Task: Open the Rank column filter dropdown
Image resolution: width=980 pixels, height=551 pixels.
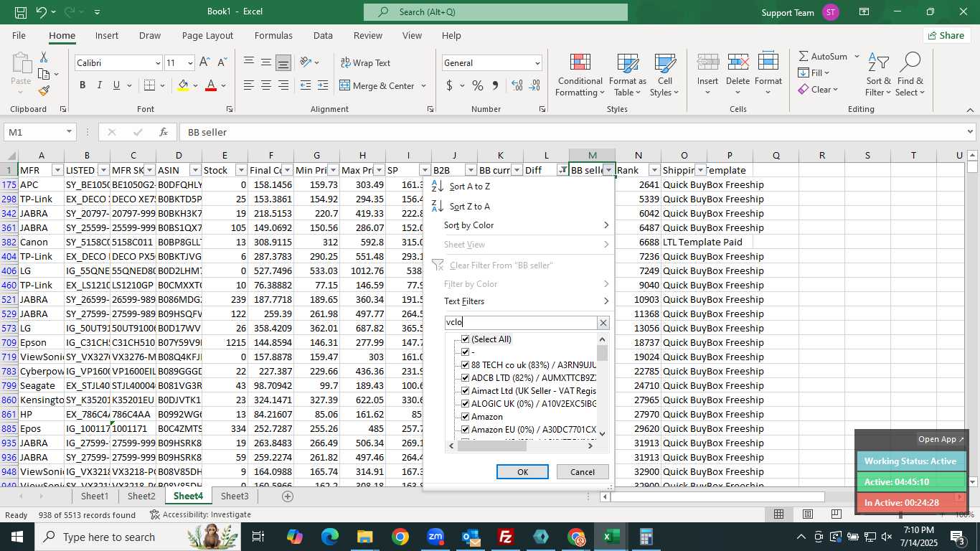Action: point(654,170)
